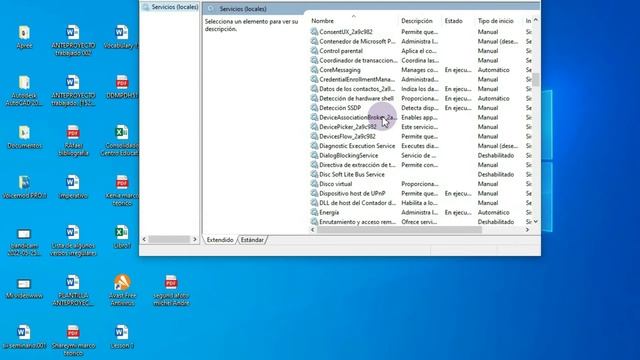The height and width of the screenshot is (360, 640).
Task: Select gear icon of Contenedor de Microsoft P... service
Action: 314,41
